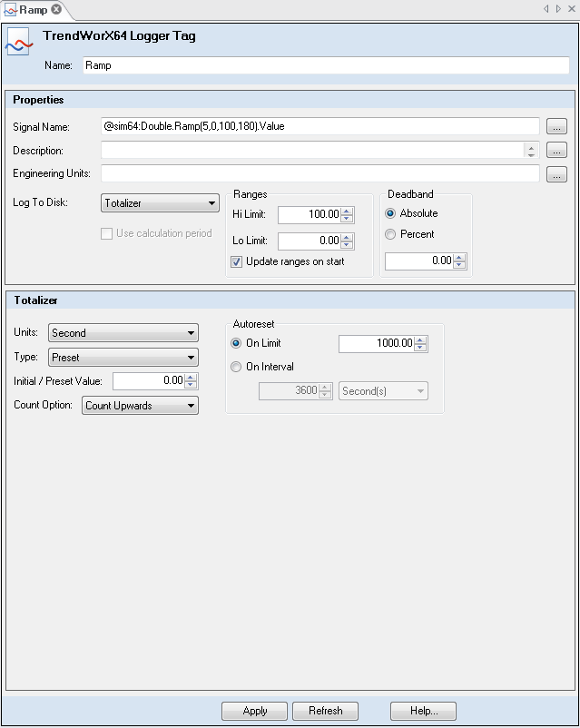Screen dimensions: 580x728
Task: Go to previous tab with left arrow
Action: tap(546, 9)
